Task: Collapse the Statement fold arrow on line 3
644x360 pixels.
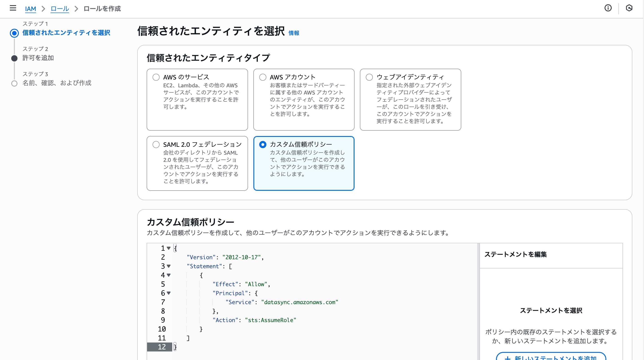Action: pyautogui.click(x=169, y=266)
